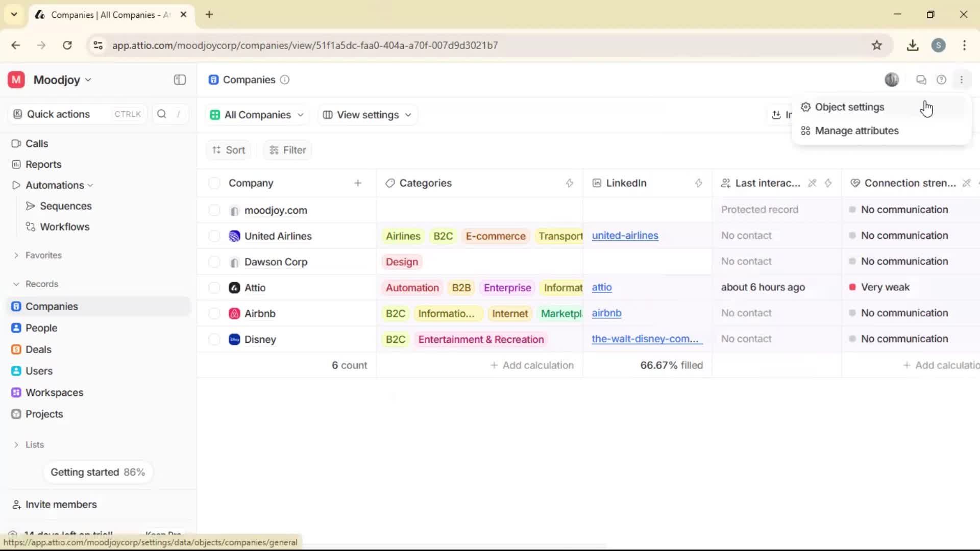This screenshot has height=551, width=980.
Task: Toggle select-all checkbox in Company header
Action: pos(214,183)
